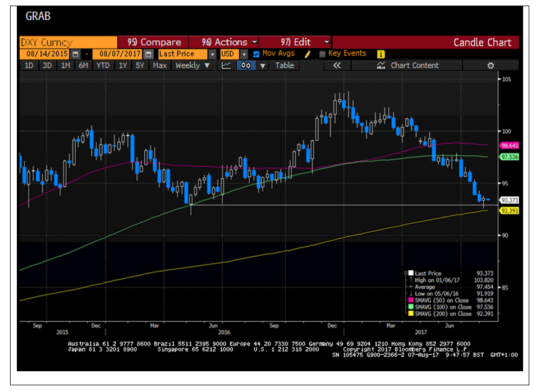Click the 92.391 yellow axis label
536x392 pixels.
point(509,211)
